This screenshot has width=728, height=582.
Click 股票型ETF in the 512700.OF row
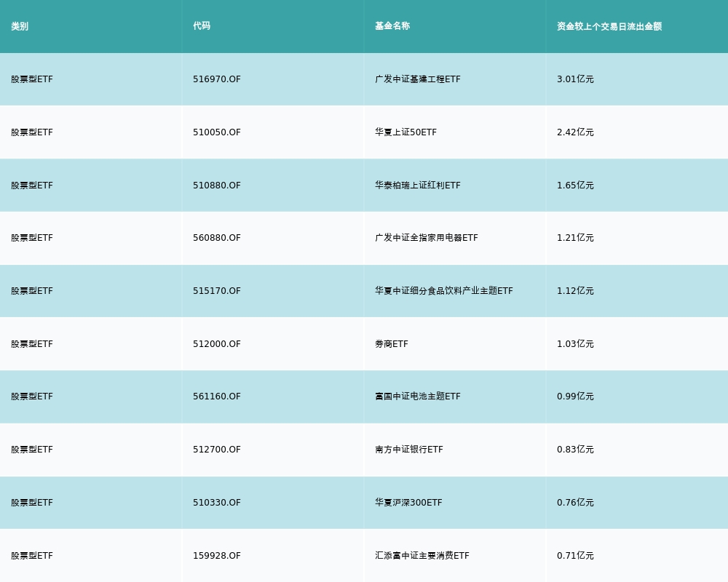[x=32, y=450]
